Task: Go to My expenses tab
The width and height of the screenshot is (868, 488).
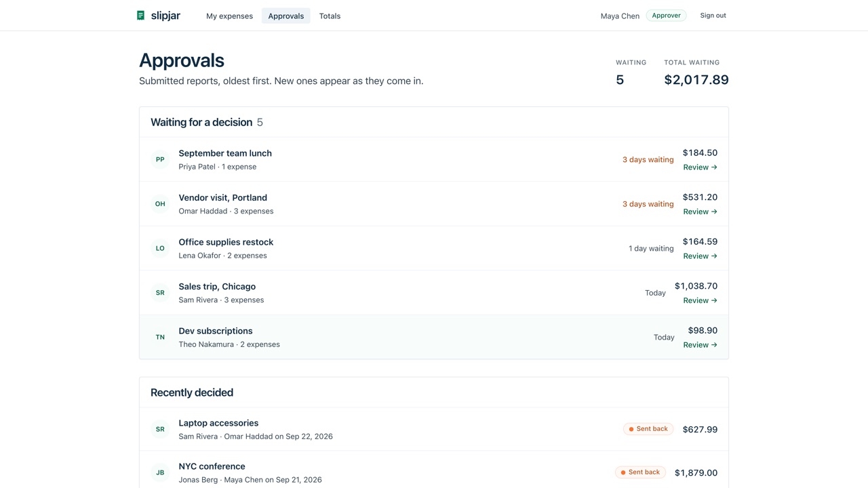Action: [229, 16]
